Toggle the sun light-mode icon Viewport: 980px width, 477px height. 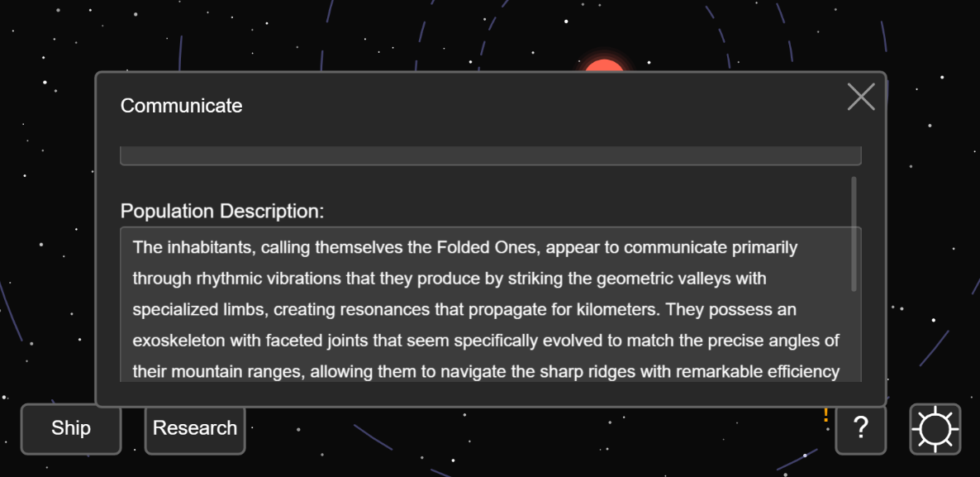(935, 429)
